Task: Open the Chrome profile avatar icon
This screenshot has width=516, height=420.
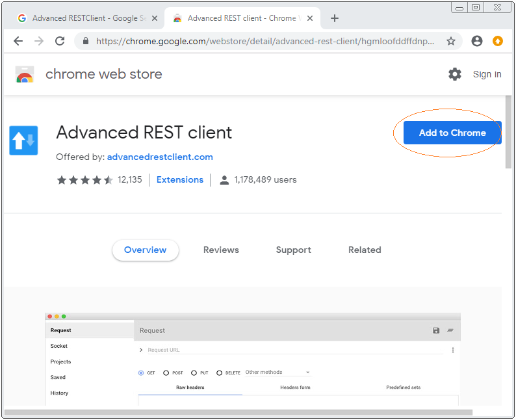Action: tap(476, 41)
